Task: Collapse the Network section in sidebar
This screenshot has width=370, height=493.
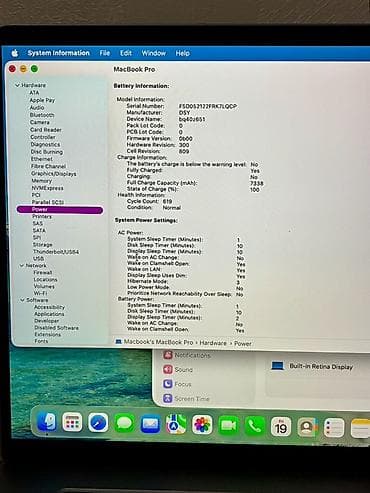Action: point(22,266)
